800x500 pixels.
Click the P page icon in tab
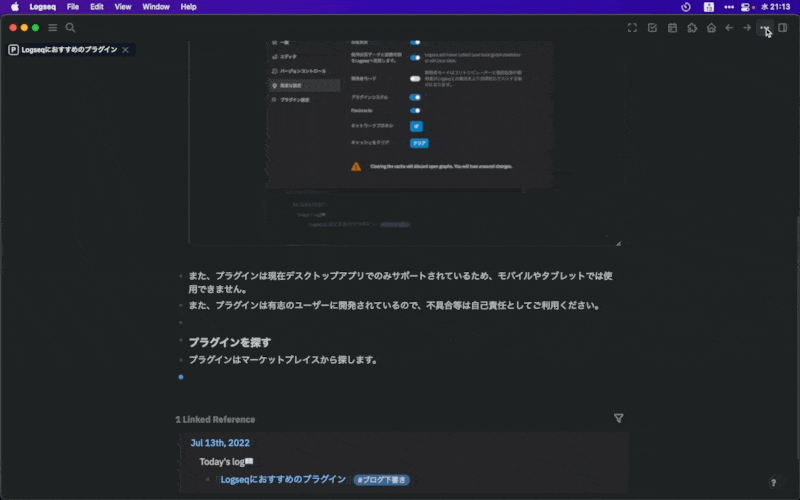(x=14, y=49)
